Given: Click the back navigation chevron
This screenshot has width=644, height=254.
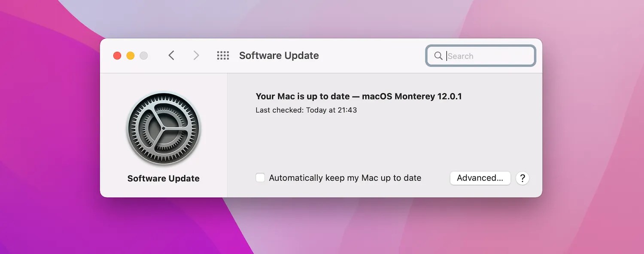Looking at the screenshot, I should [x=171, y=55].
